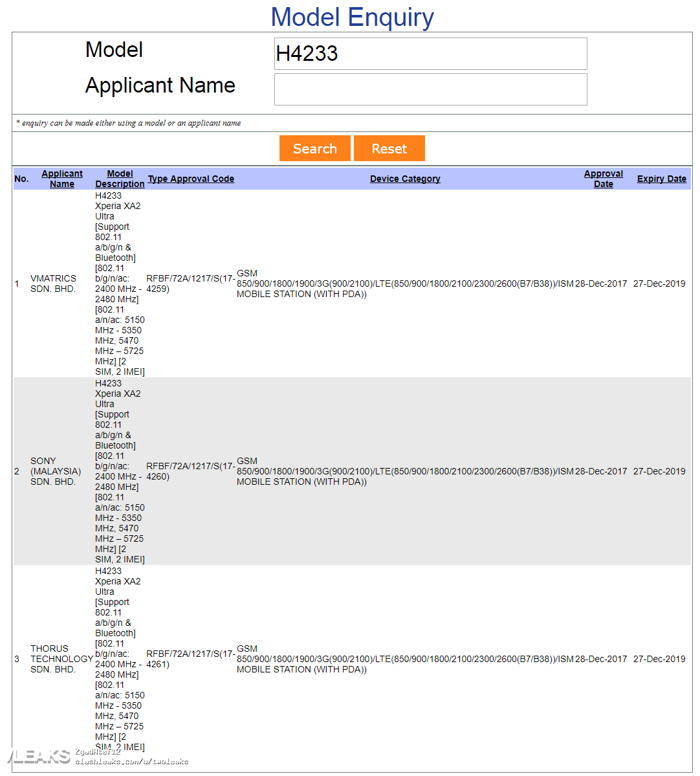The image size is (700, 776).
Task: Select the SONY row expiry date 27-Dec-2019
Action: pos(659,471)
